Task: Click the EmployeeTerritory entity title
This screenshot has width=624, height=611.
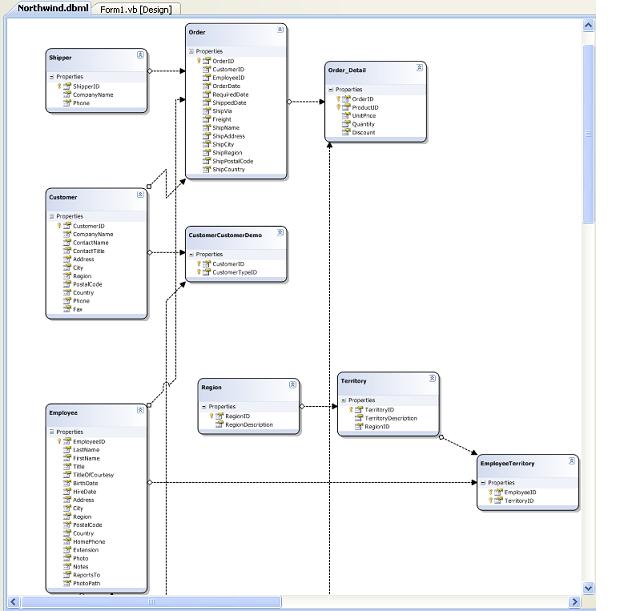Action: coord(507,463)
